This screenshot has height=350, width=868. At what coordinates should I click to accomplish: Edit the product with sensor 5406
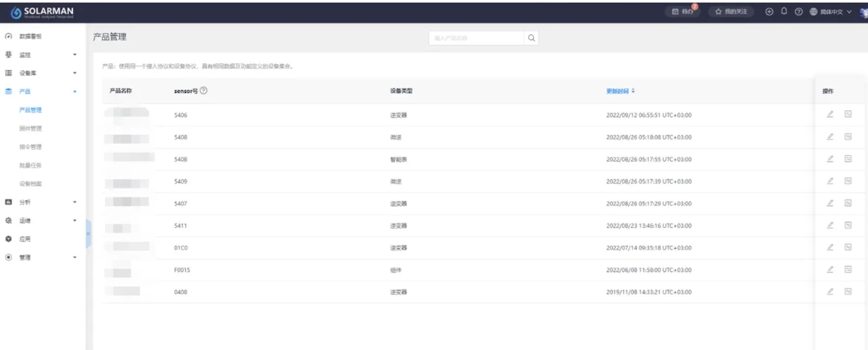point(830,114)
